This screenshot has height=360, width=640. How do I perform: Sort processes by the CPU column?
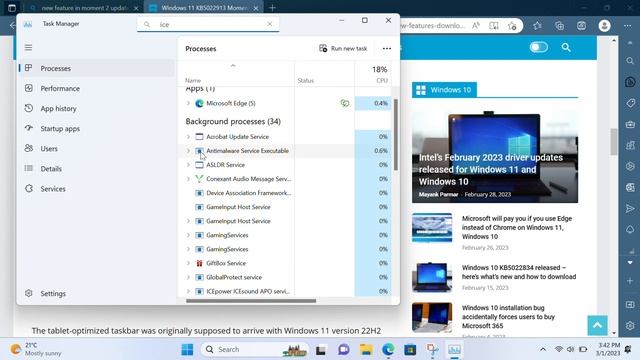(382, 80)
